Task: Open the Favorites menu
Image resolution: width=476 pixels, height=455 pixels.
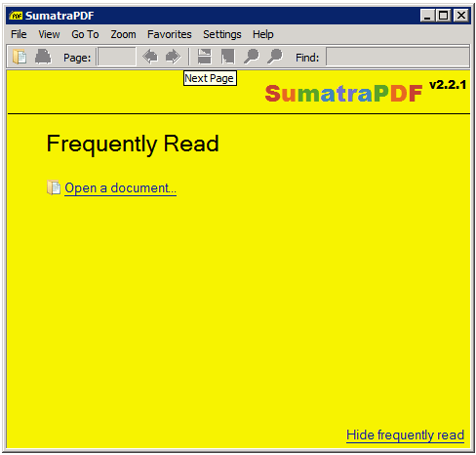Action: [x=170, y=34]
